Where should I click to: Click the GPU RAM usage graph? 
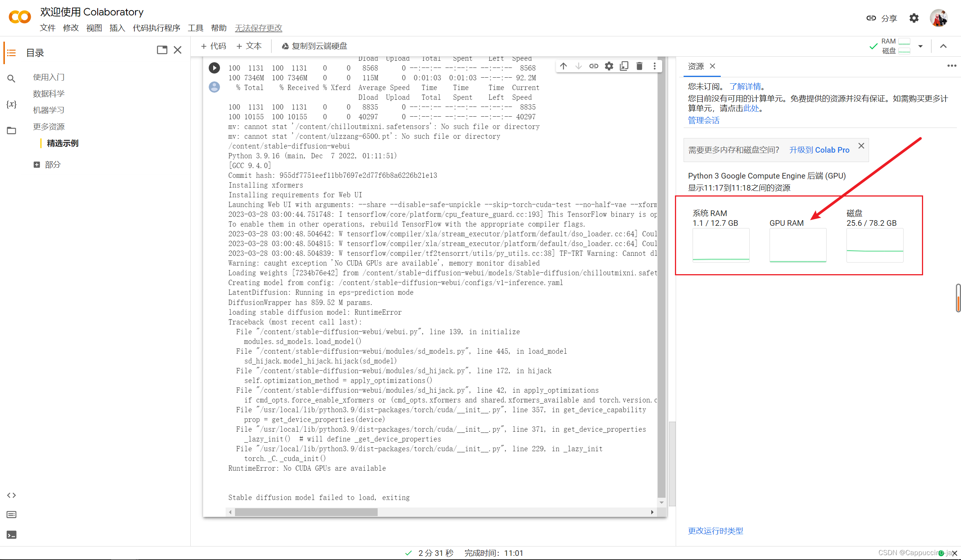pyautogui.click(x=798, y=245)
